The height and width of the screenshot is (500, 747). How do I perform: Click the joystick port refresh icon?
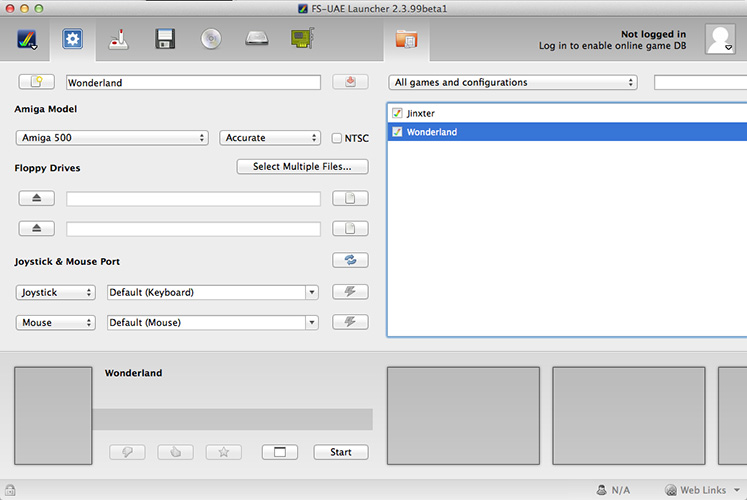coord(350,260)
